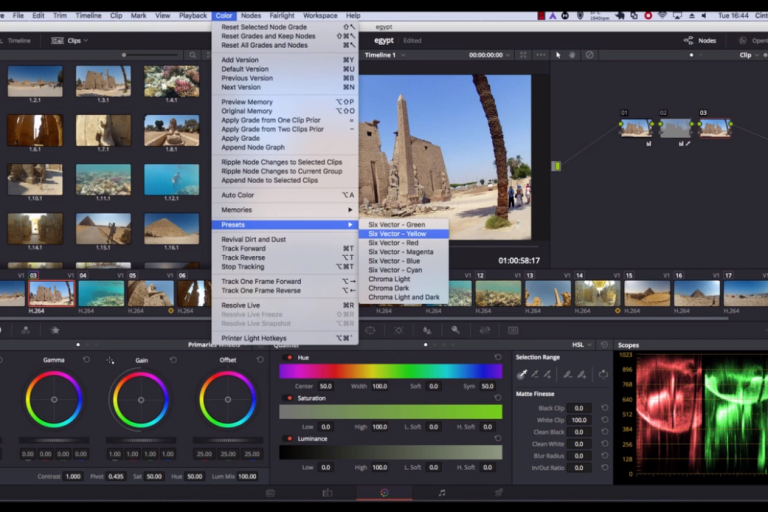Open the Power Window palette icon
The width and height of the screenshot is (768, 512).
coord(370,330)
